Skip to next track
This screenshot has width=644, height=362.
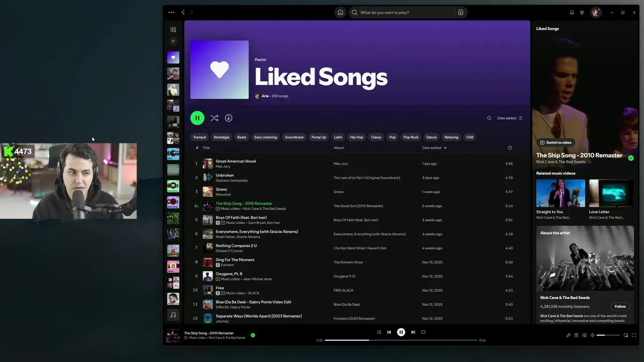(413, 332)
